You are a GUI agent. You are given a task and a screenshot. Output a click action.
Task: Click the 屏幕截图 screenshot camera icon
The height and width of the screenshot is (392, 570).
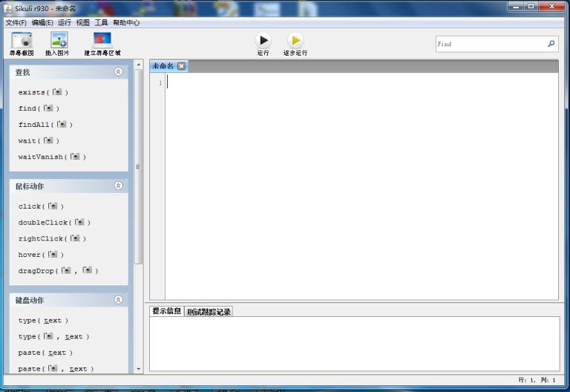(x=22, y=40)
